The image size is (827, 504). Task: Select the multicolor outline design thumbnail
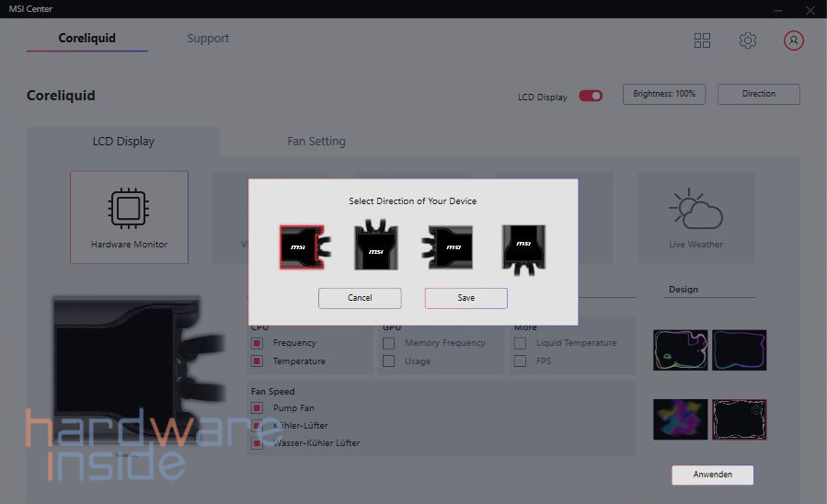pyautogui.click(x=681, y=350)
